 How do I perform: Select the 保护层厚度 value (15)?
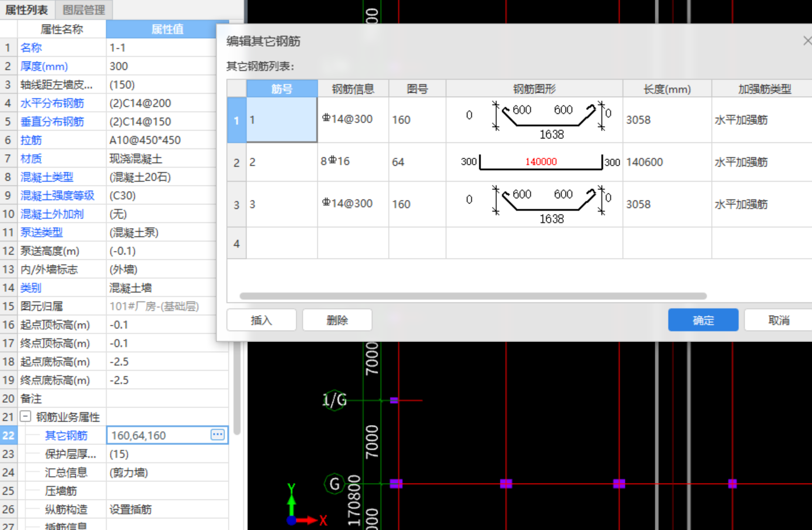(x=167, y=454)
